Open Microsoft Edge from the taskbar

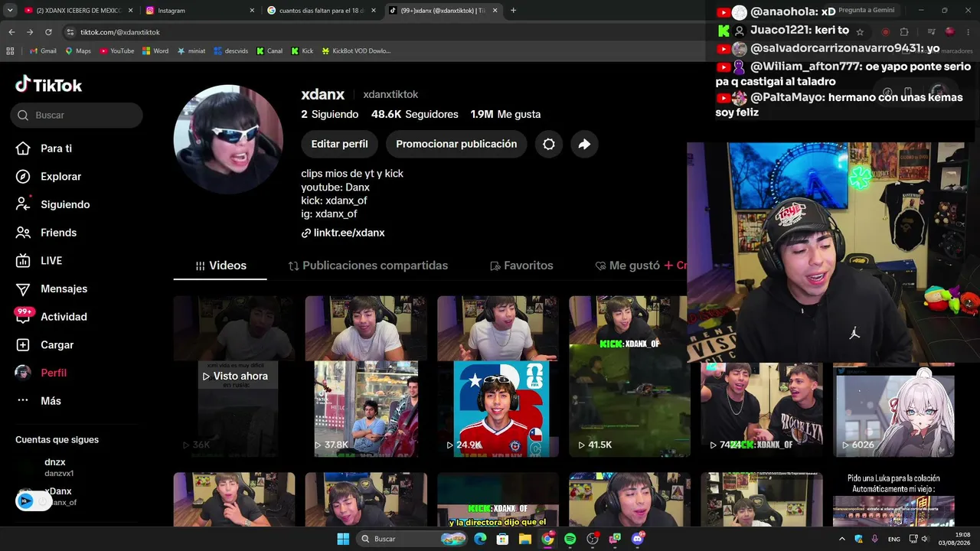(480, 539)
